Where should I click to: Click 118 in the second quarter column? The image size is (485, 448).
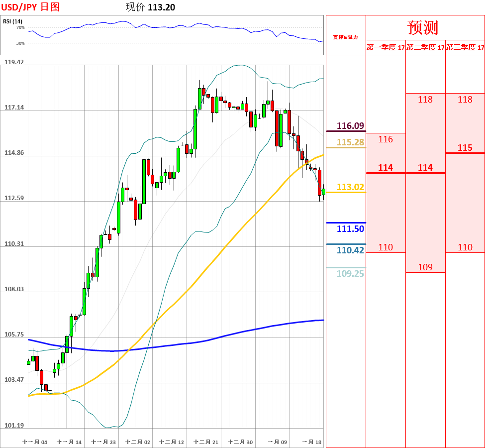425,100
